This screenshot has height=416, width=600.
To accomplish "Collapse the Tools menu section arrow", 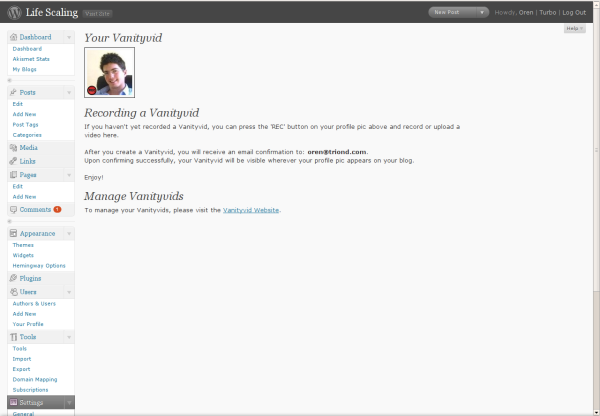I will 69,337.
